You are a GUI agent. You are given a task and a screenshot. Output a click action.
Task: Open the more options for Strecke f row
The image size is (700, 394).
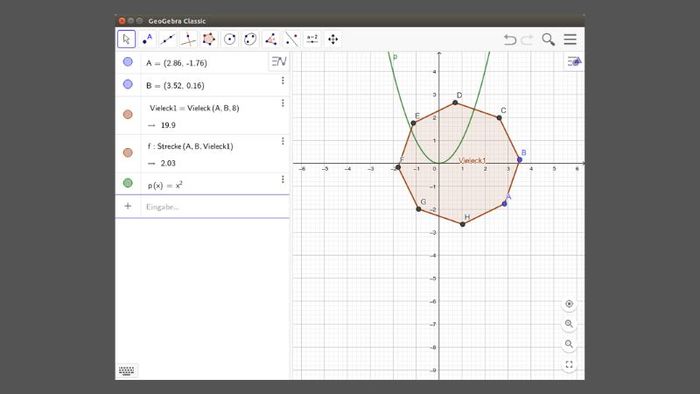[283, 141]
